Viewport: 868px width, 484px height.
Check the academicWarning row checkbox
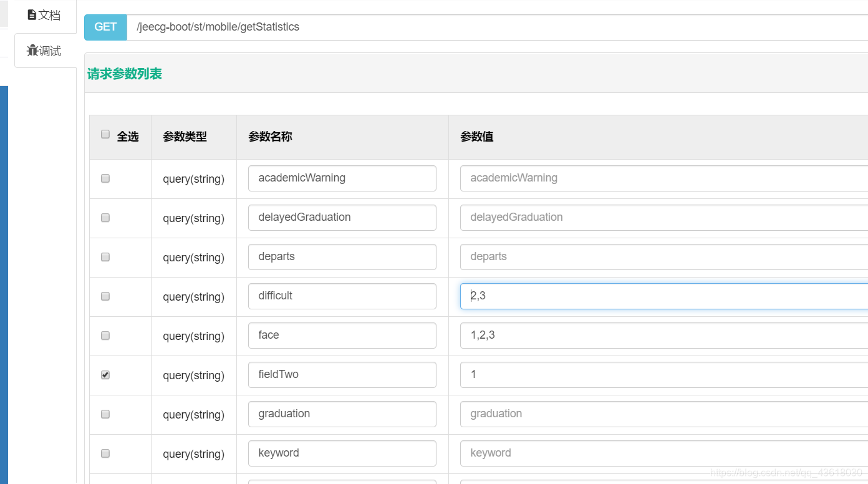coord(105,178)
